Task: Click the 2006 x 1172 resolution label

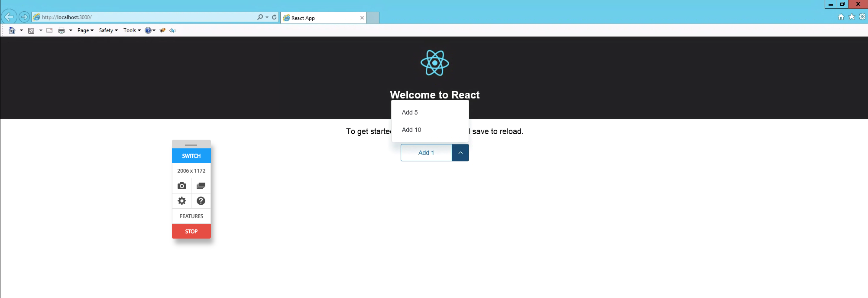Action: [191, 171]
